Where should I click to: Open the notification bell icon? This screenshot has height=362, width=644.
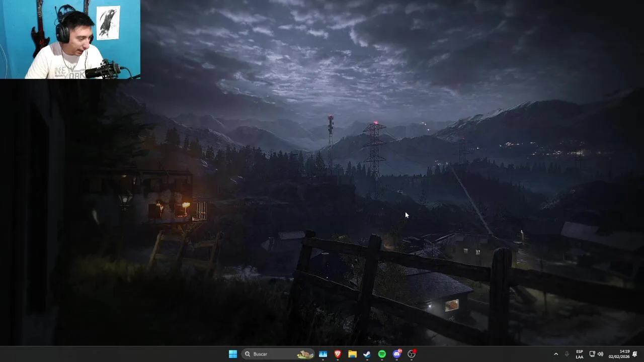(x=635, y=354)
